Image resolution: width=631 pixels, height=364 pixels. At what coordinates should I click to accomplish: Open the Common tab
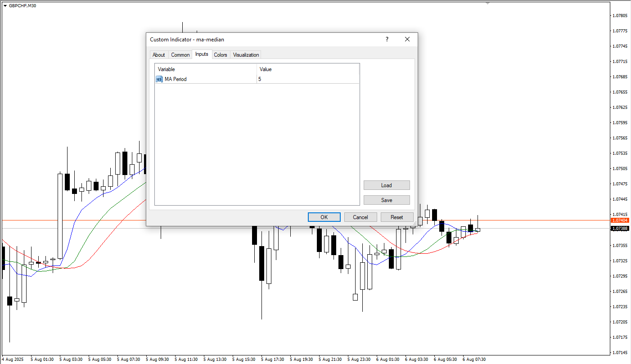[180, 55]
